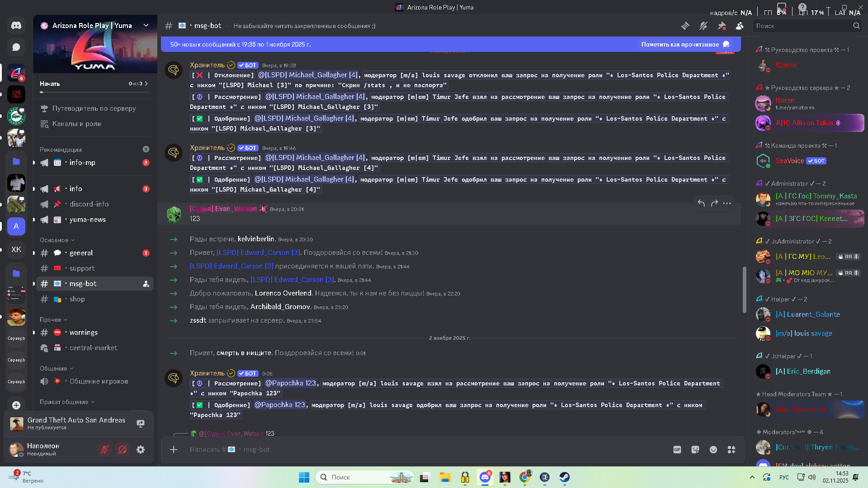Open pinned messages icon
The width and height of the screenshot is (868, 488).
click(x=722, y=26)
